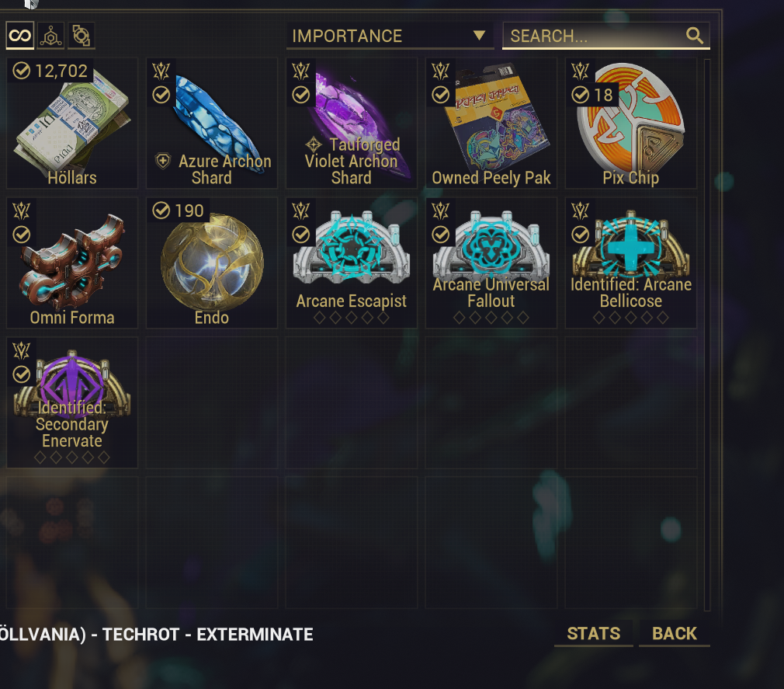Select the Endo orb item
Viewport: 784px width, 689px height.
pyautogui.click(x=211, y=263)
